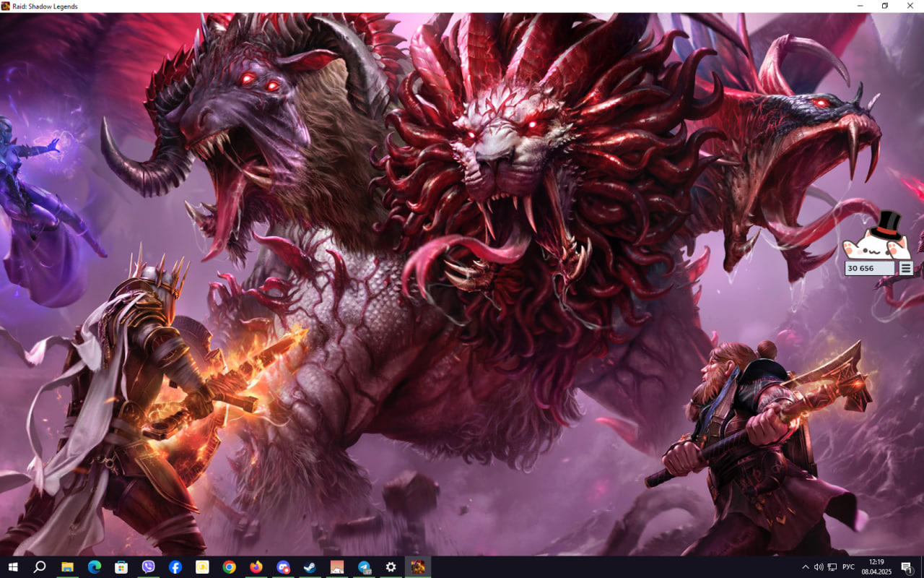Image resolution: width=924 pixels, height=578 pixels.
Task: Open the yellow app icon after Facebook
Action: 202,567
